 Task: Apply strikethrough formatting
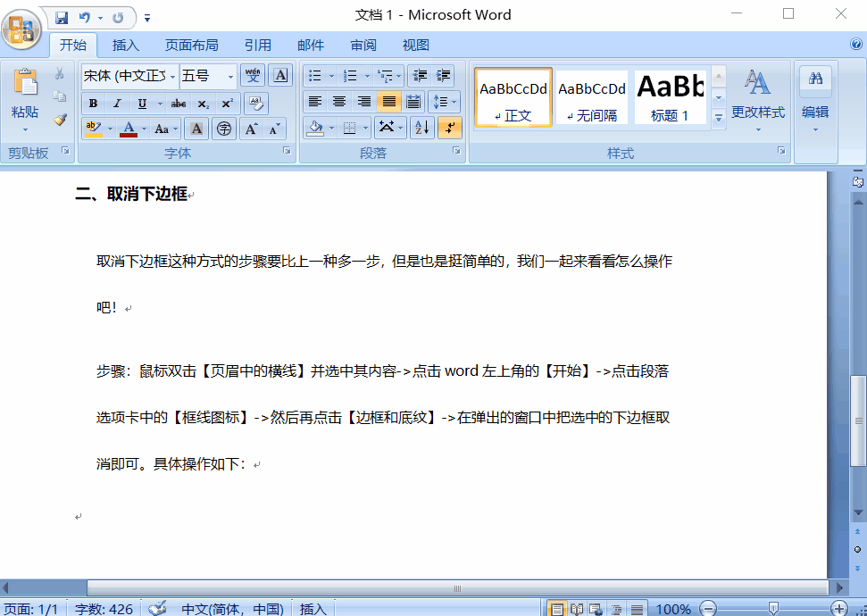178,103
